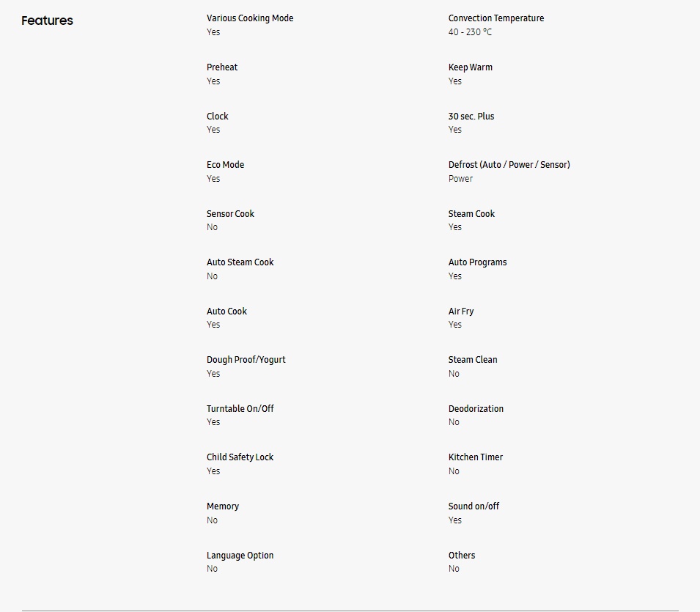This screenshot has width=700, height=612.
Task: Select the Turntable On/Off label
Action: click(240, 409)
